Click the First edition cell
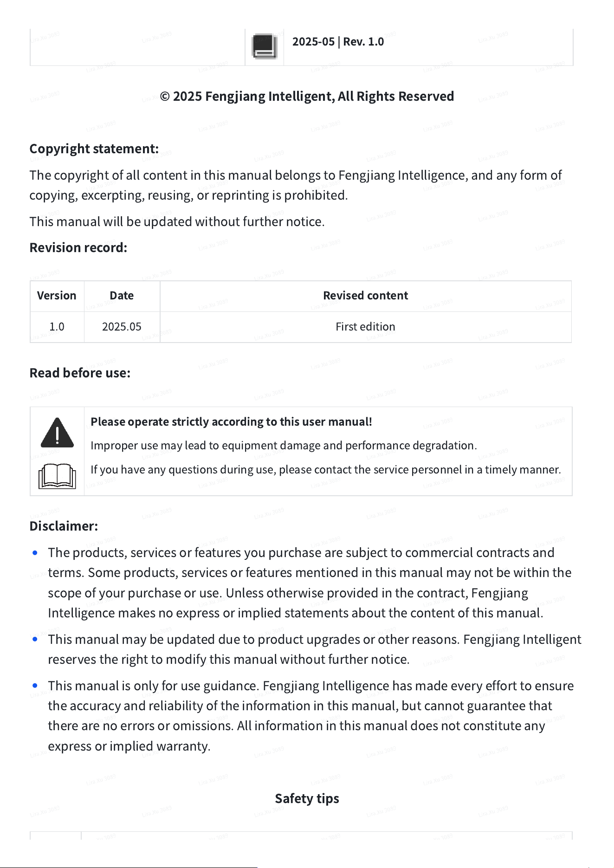Image resolution: width=614 pixels, height=868 pixels. point(366,327)
